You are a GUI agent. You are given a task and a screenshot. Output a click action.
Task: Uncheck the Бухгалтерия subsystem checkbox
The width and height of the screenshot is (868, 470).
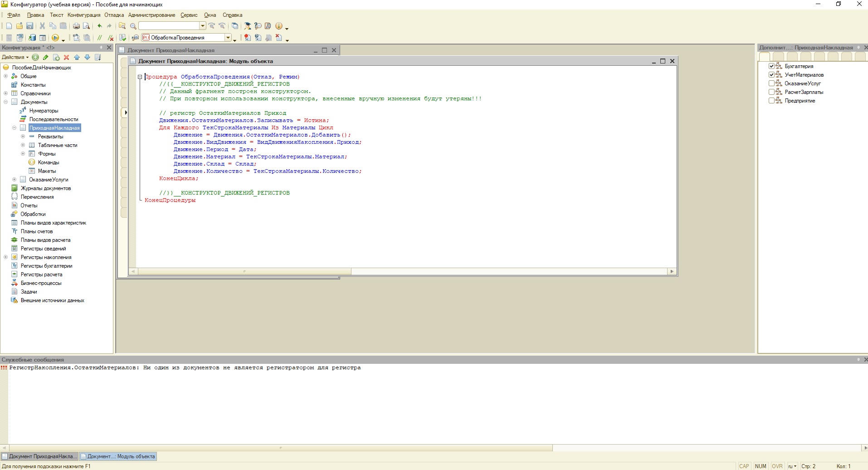point(771,66)
